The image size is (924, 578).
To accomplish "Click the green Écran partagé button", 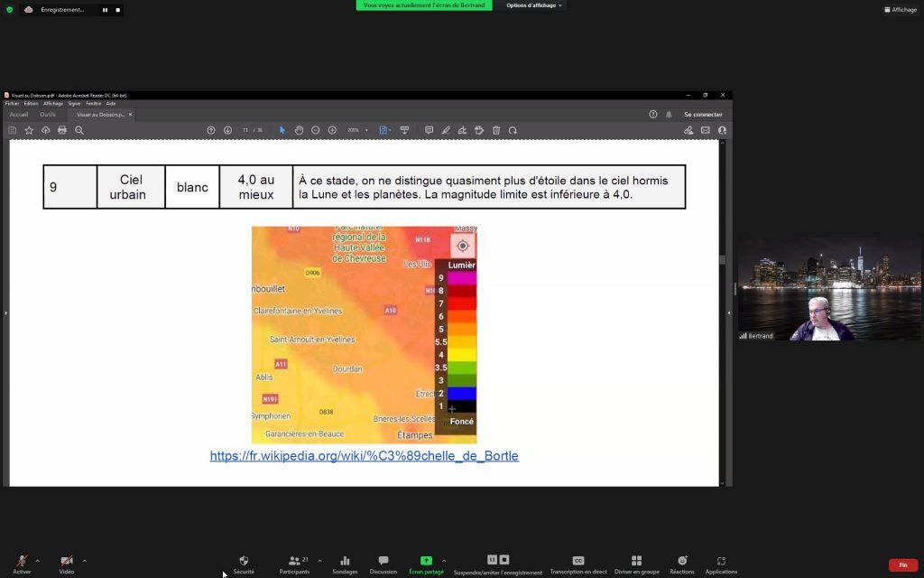I will pos(426,564).
